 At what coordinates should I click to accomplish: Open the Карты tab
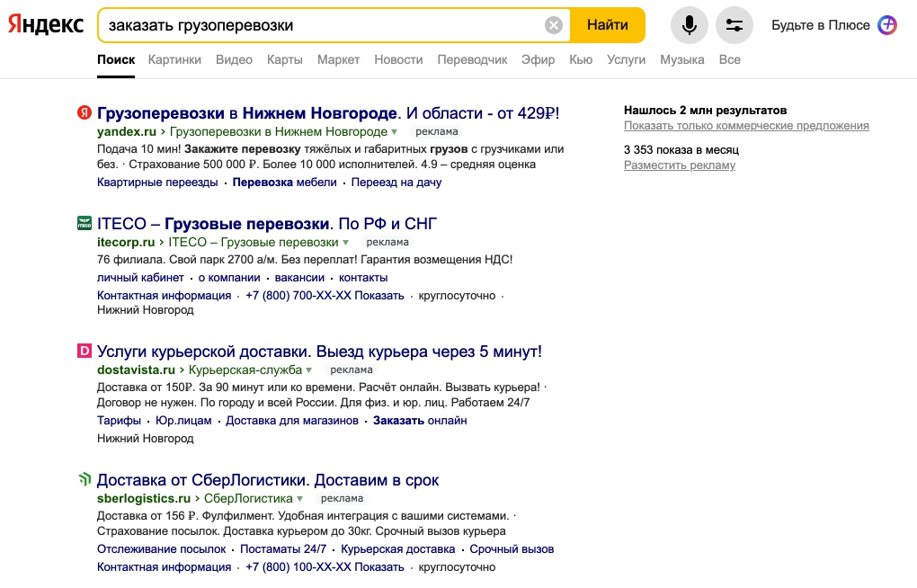coord(285,59)
